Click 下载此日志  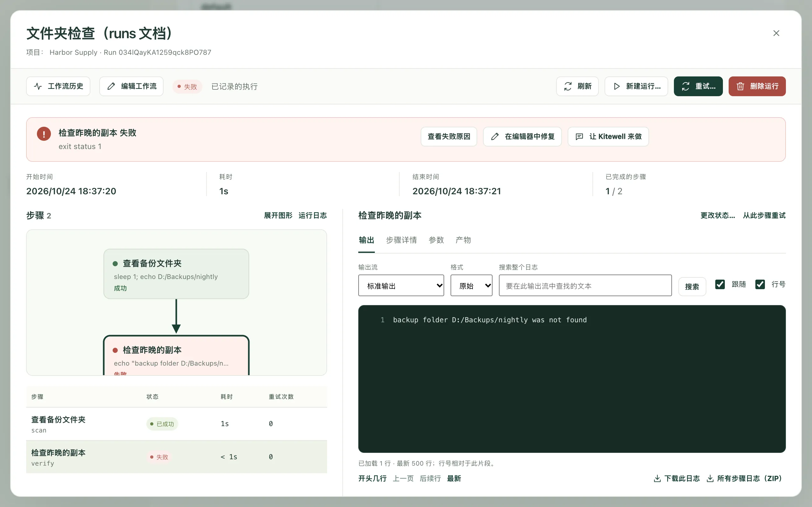676,479
